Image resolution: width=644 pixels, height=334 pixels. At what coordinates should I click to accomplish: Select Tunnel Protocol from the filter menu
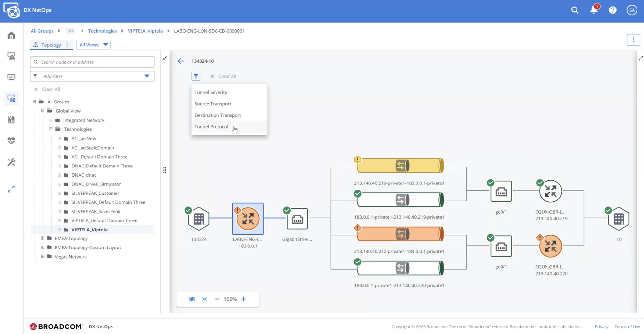click(x=211, y=127)
